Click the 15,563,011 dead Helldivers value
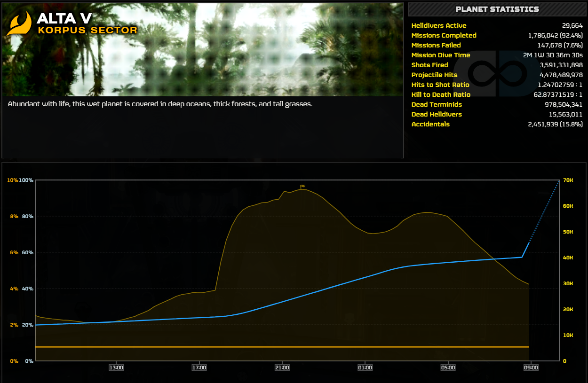Viewport: 588px width, 383px height. click(566, 114)
